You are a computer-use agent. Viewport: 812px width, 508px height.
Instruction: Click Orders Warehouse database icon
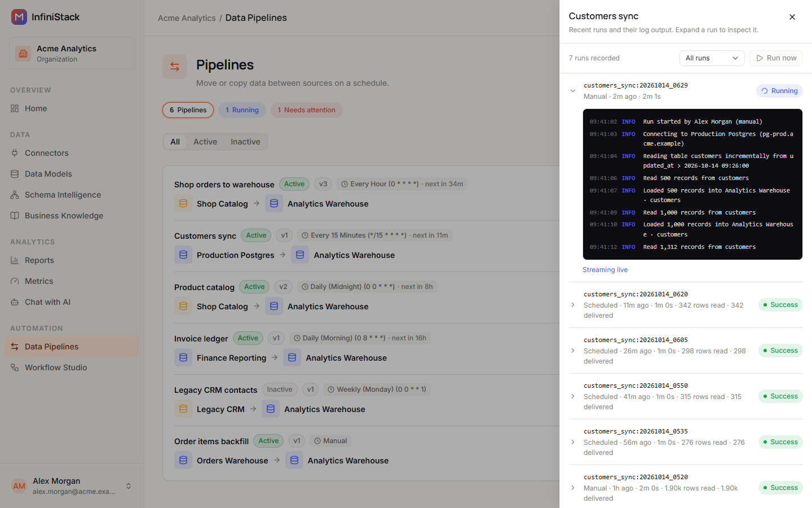point(183,461)
